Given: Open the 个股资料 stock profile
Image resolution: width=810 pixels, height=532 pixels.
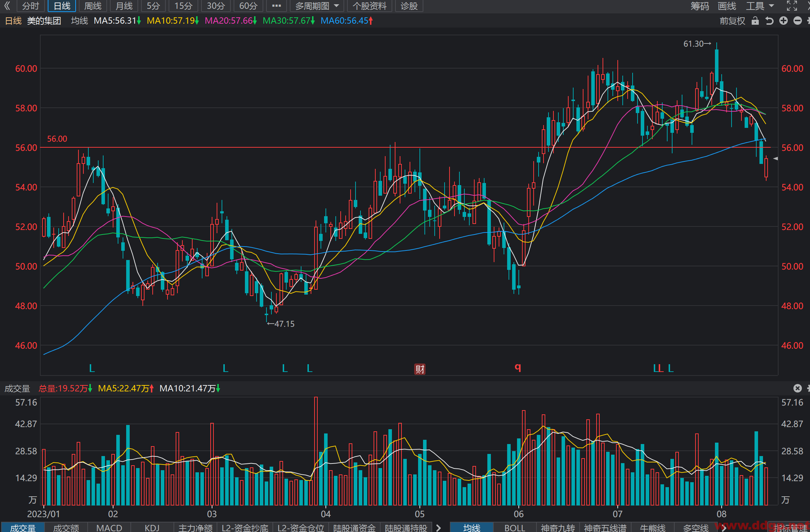Looking at the screenshot, I should tap(369, 6).
